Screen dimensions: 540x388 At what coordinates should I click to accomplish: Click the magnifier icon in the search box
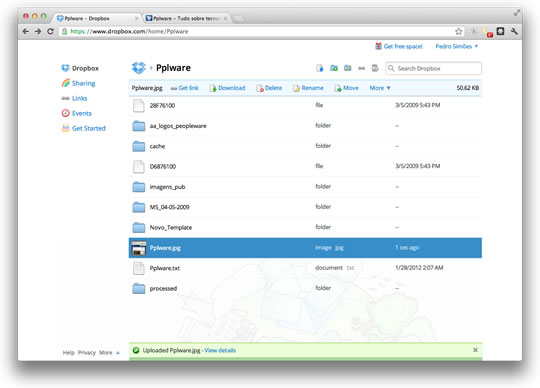[x=391, y=68]
